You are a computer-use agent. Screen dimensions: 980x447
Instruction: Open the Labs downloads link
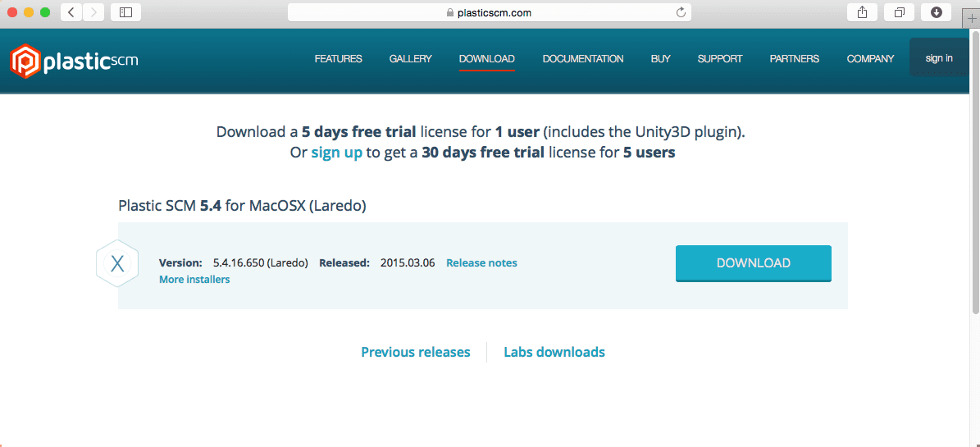coord(554,352)
